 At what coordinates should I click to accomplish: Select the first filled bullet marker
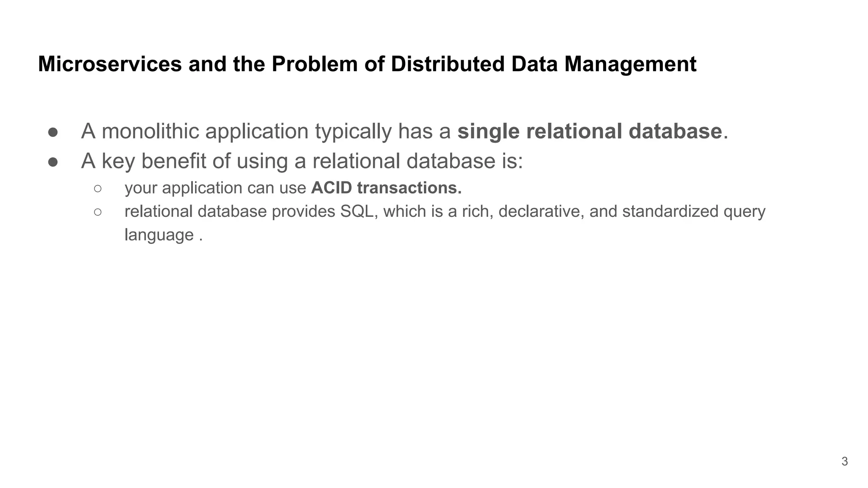point(53,132)
